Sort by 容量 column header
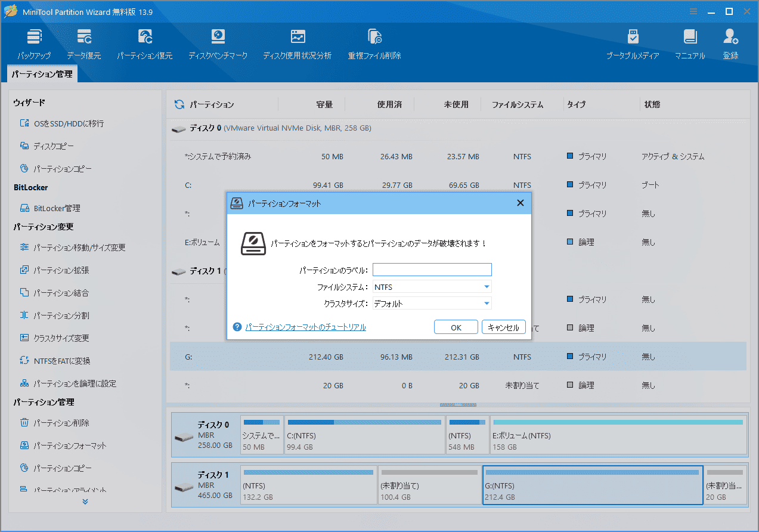The image size is (759, 532). (324, 104)
